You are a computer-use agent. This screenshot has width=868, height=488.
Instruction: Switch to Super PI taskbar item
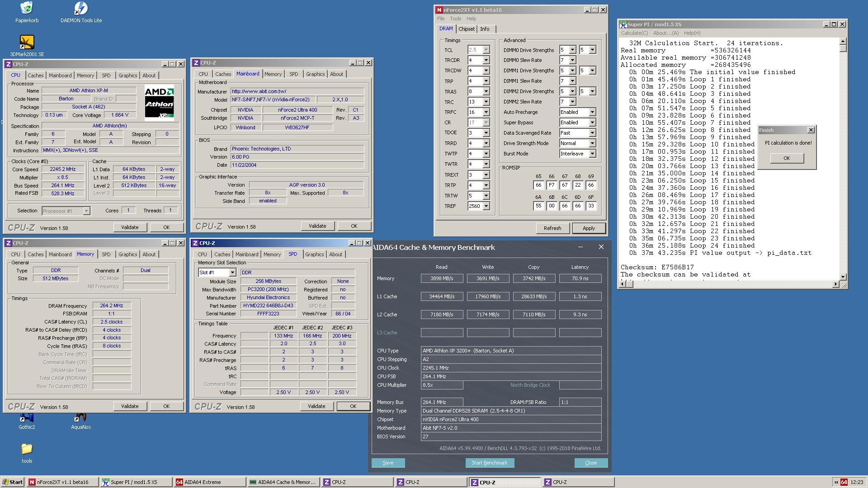point(136,482)
